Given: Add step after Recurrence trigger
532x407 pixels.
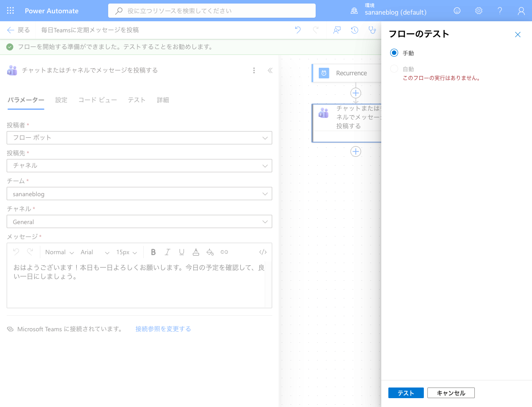Looking at the screenshot, I should pyautogui.click(x=356, y=93).
